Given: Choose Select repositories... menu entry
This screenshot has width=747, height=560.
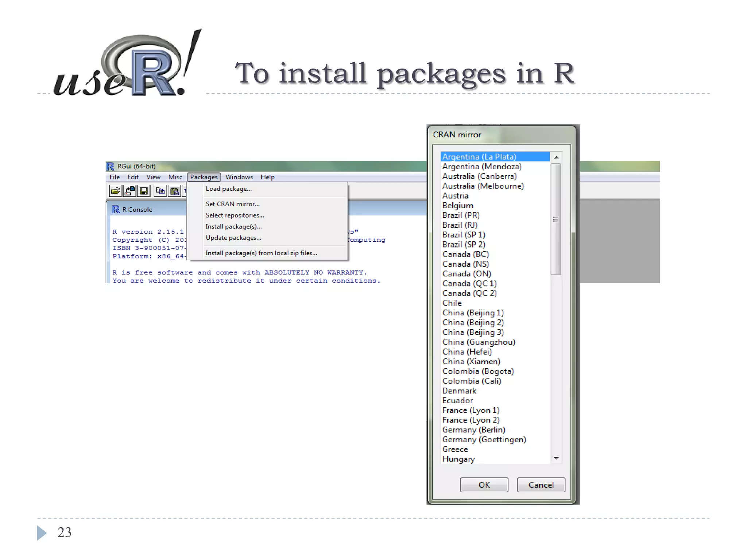Looking at the screenshot, I should pyautogui.click(x=267, y=215).
